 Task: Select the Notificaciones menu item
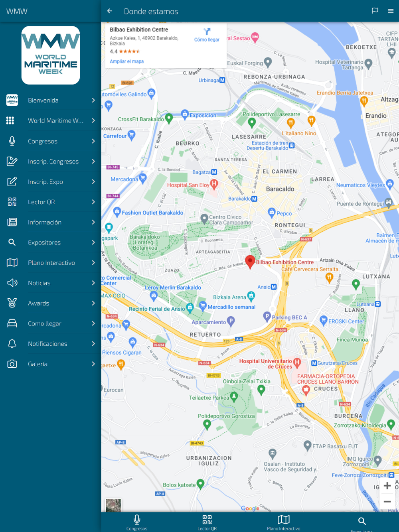coord(51,344)
